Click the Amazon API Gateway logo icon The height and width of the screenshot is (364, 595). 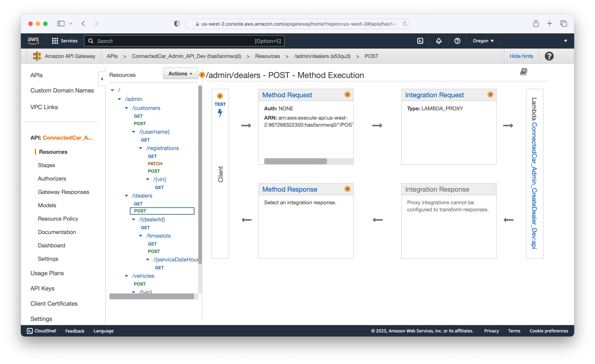37,56
